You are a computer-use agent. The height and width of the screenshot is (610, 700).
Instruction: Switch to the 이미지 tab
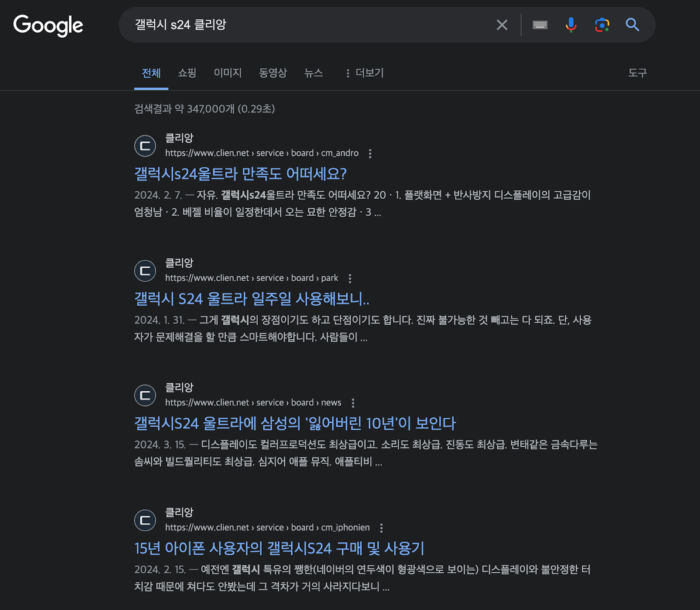coord(227,73)
